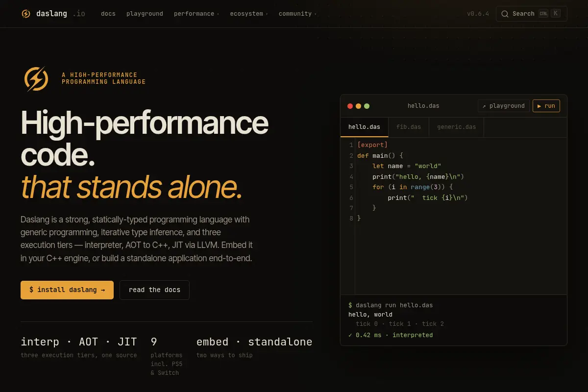Switch to the generic.das tab
This screenshot has height=392, width=588.
pos(456,127)
